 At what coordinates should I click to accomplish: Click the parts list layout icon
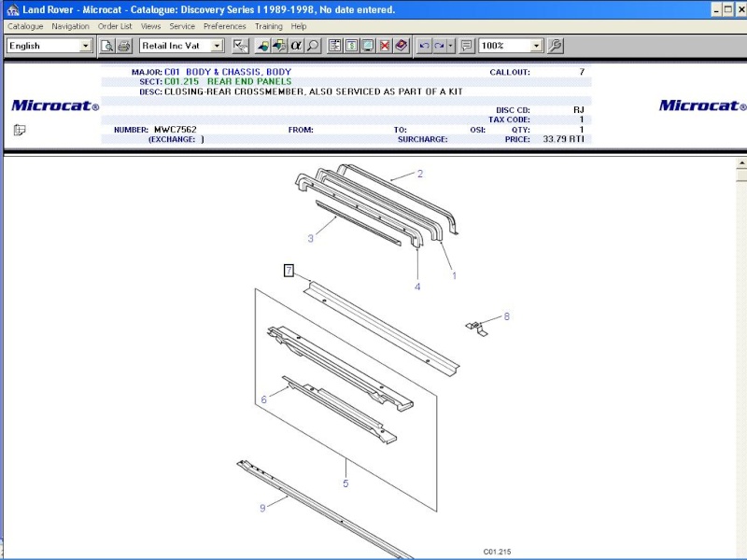pos(335,46)
